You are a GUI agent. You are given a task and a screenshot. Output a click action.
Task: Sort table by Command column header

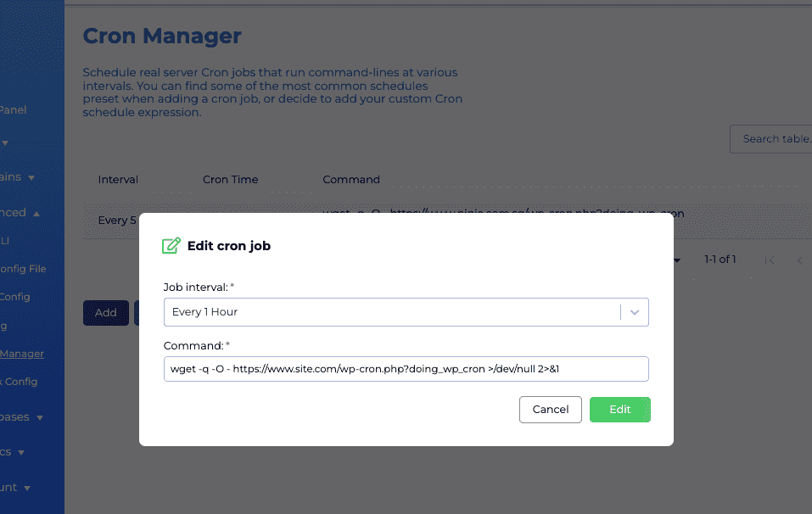click(351, 180)
